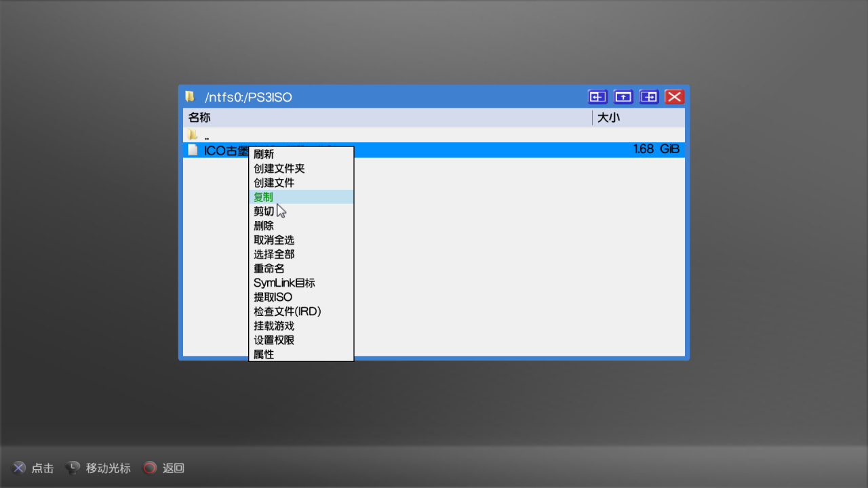The image size is (868, 488).
Task: Click the cross button 点击 hint
Action: point(33,468)
